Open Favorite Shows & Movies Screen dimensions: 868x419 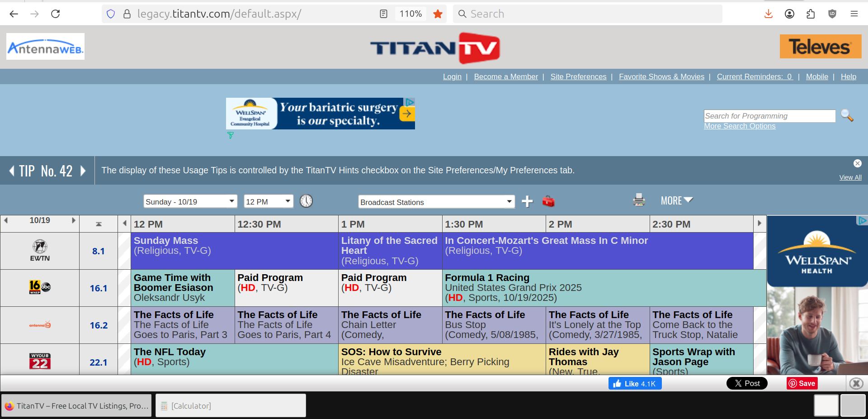click(x=661, y=76)
